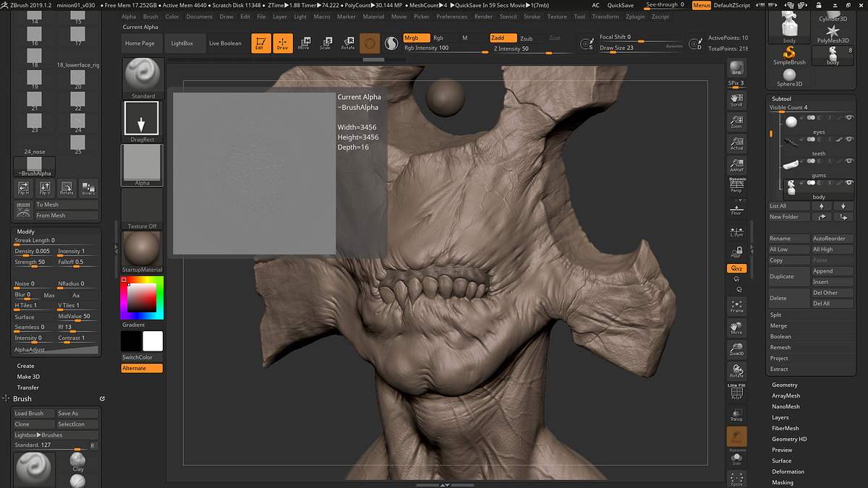Select the Draw mode button
Screen dimensions: 868x488
(x=283, y=43)
